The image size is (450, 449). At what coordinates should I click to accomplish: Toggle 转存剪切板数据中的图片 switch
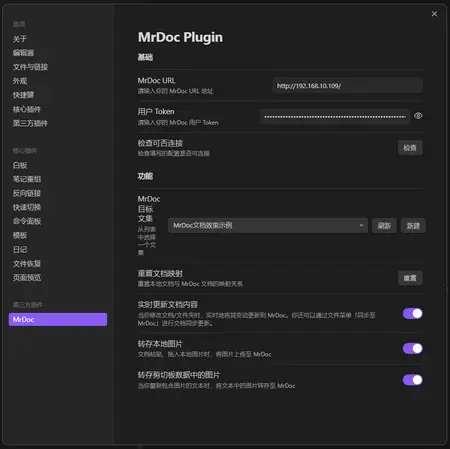[413, 380]
